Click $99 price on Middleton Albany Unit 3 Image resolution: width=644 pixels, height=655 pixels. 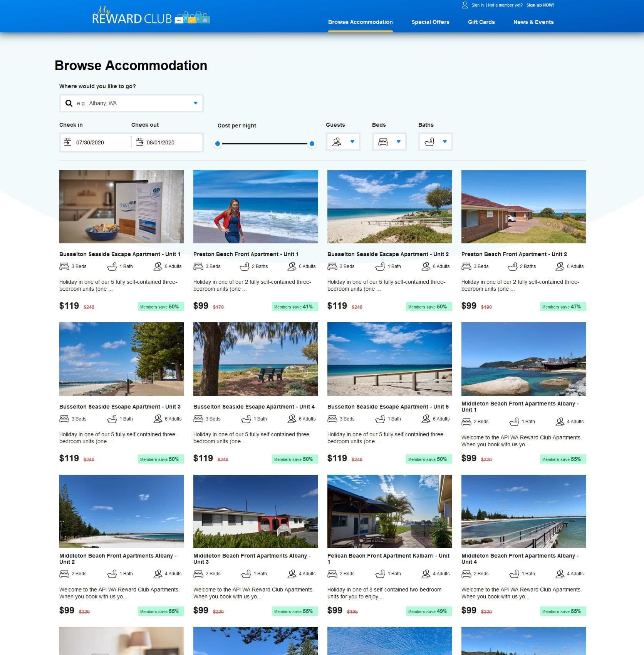(201, 610)
